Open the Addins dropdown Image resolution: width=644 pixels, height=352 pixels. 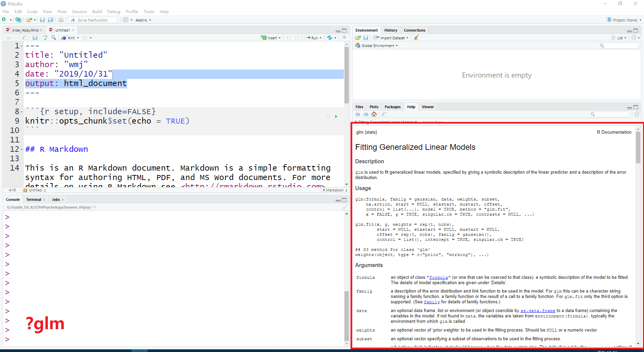[143, 20]
